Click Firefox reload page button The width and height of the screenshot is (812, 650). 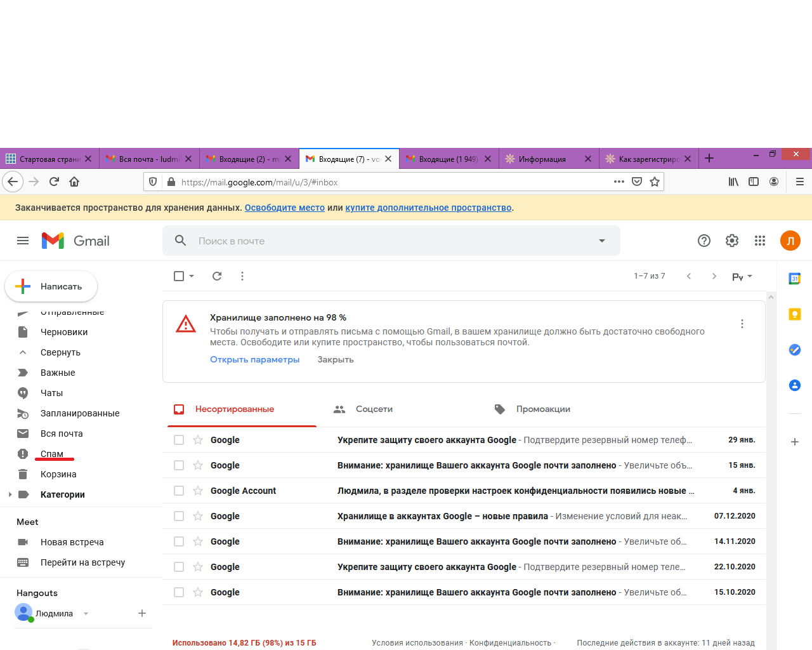click(x=54, y=182)
